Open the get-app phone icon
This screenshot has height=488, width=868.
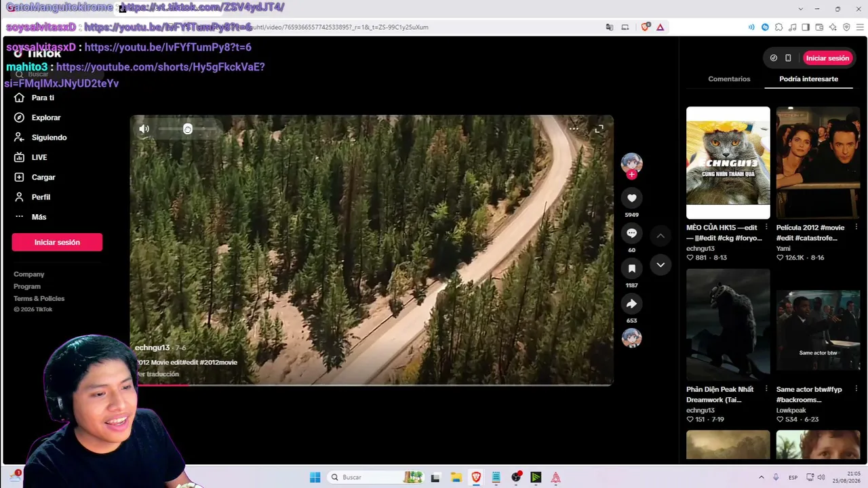(788, 58)
